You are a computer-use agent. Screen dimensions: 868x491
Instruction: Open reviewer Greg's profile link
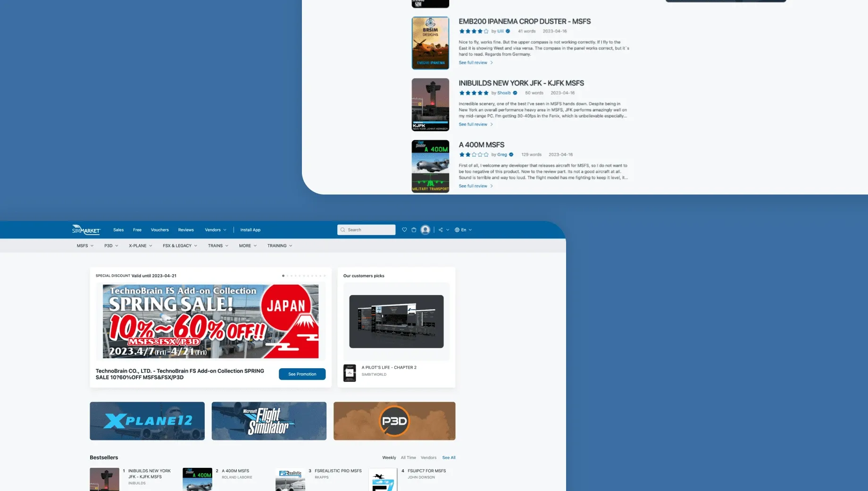tap(502, 154)
